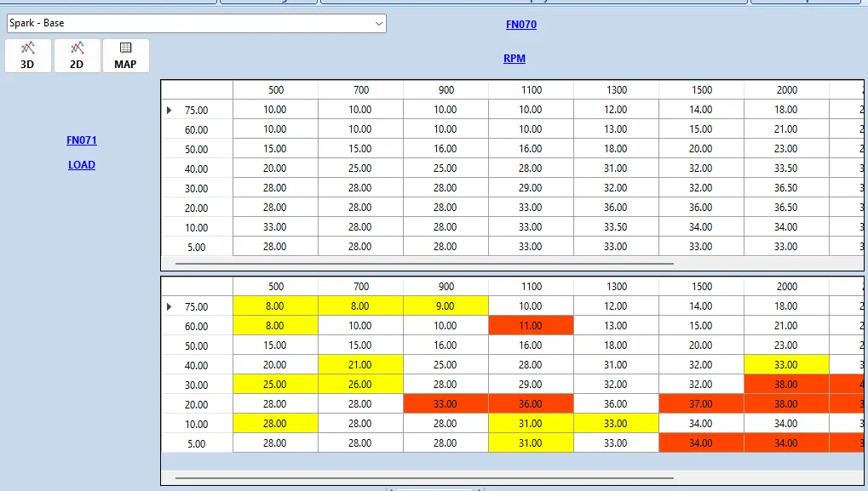Select yellow 31.00 cell at load 10, RPM 1100
The height and width of the screenshot is (491, 868).
(531, 424)
